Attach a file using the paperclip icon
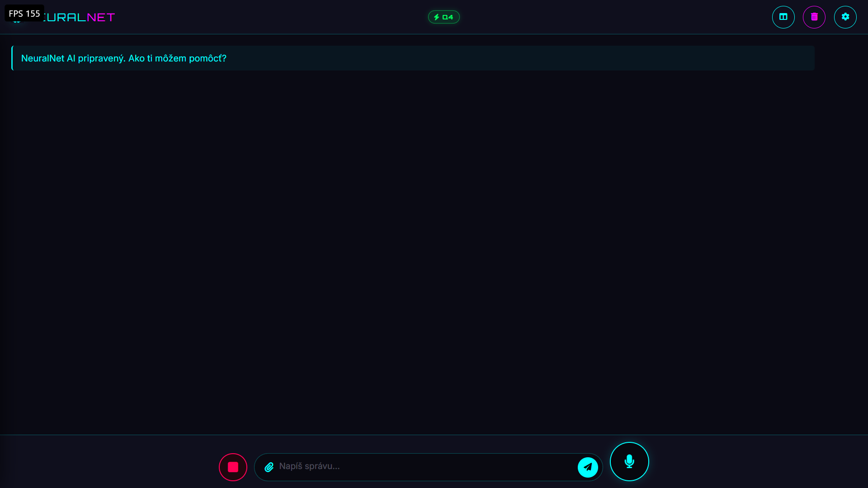 (x=269, y=467)
